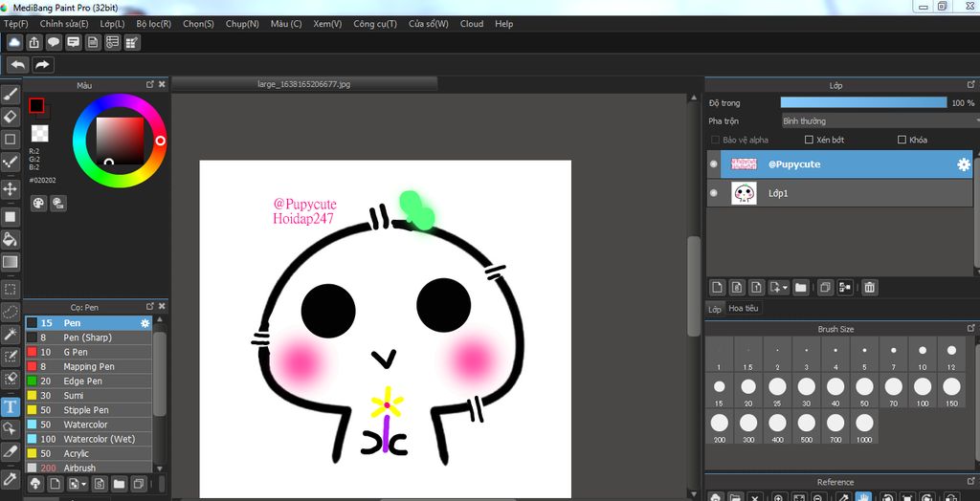Open the Pha trộn blending mode dropdown
980x501 pixels.
[880, 120]
